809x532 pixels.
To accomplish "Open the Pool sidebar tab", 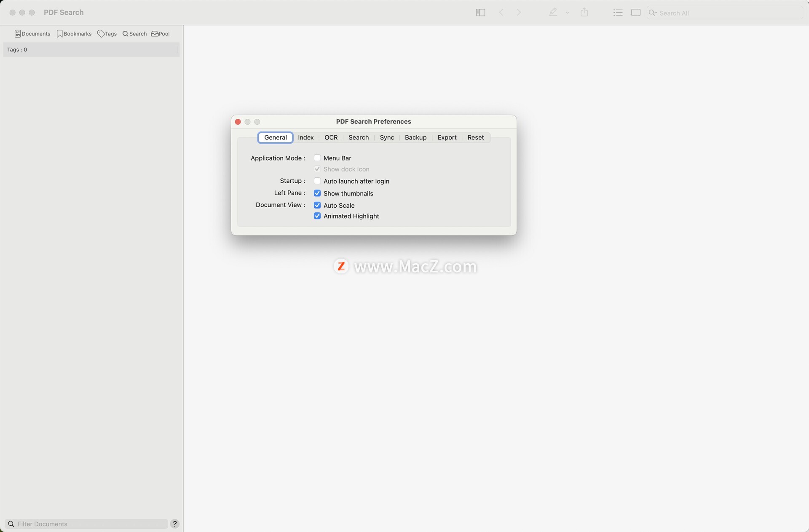I will pos(161,34).
